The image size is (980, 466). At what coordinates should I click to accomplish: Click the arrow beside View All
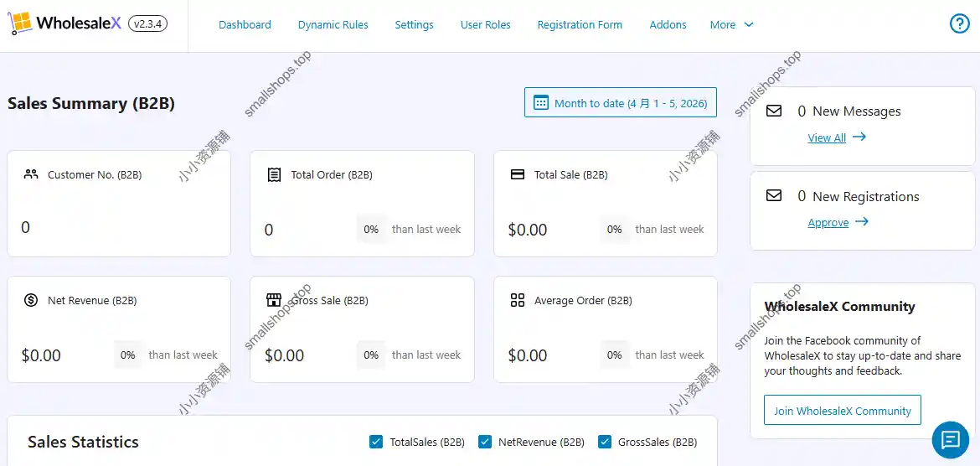[x=859, y=137]
